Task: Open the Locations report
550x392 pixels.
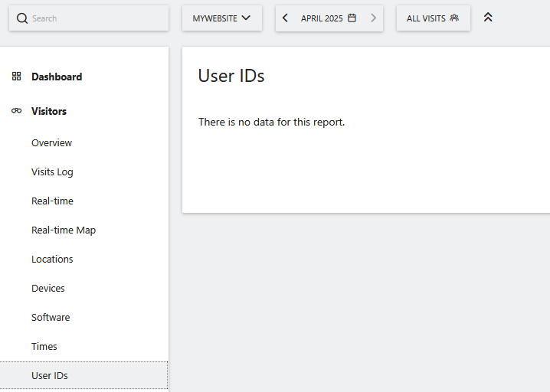Action: (x=52, y=259)
